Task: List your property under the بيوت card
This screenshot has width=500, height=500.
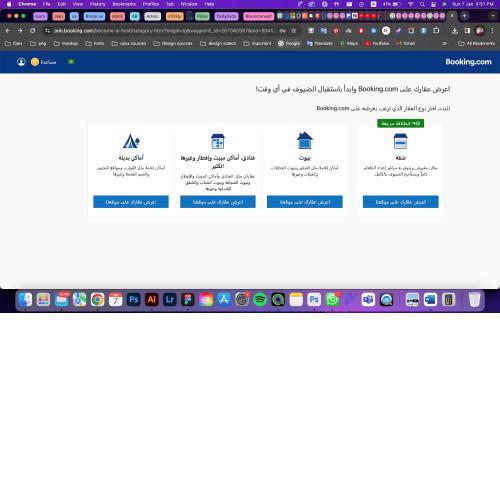Action: tap(305, 202)
